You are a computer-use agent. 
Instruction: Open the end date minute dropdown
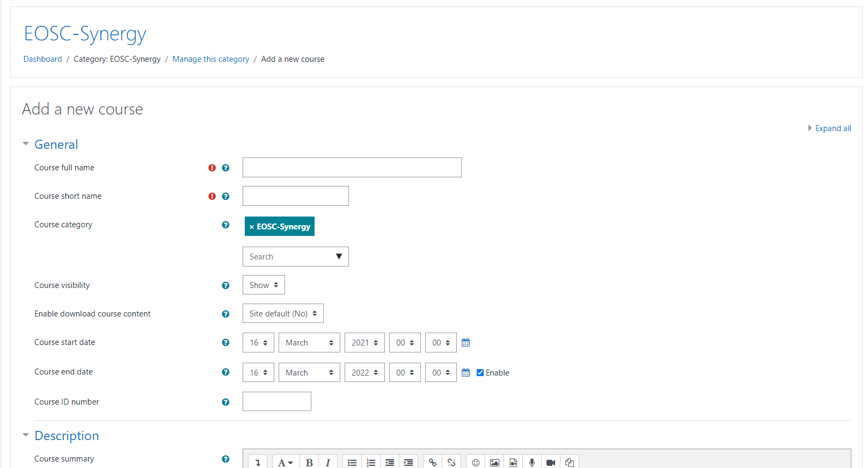441,372
